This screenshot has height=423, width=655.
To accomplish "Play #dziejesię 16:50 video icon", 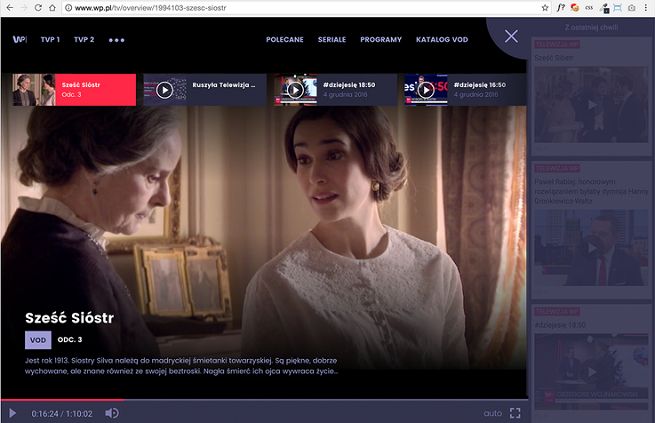I will (x=426, y=90).
